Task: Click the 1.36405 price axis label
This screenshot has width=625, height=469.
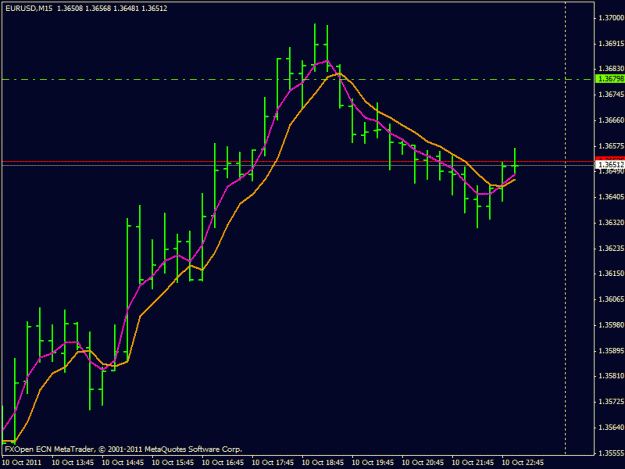Action: click(611, 197)
